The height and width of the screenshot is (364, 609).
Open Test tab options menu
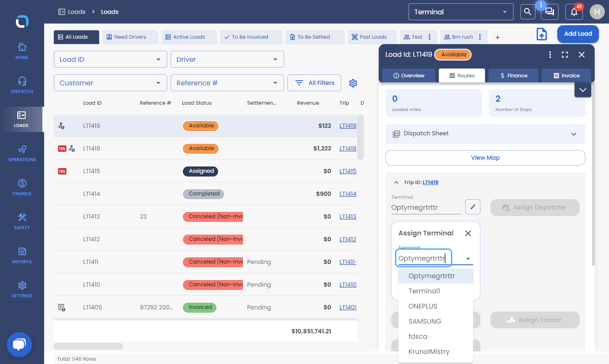point(430,37)
